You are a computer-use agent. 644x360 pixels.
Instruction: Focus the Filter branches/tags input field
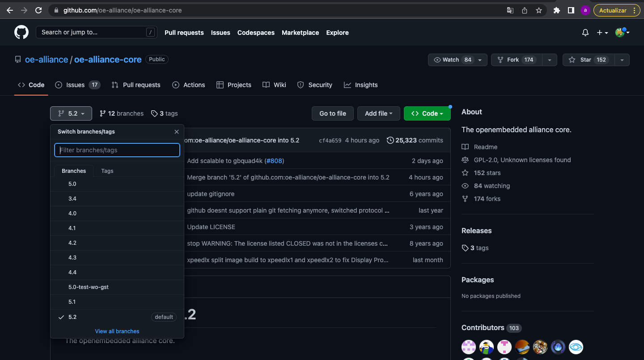point(117,150)
